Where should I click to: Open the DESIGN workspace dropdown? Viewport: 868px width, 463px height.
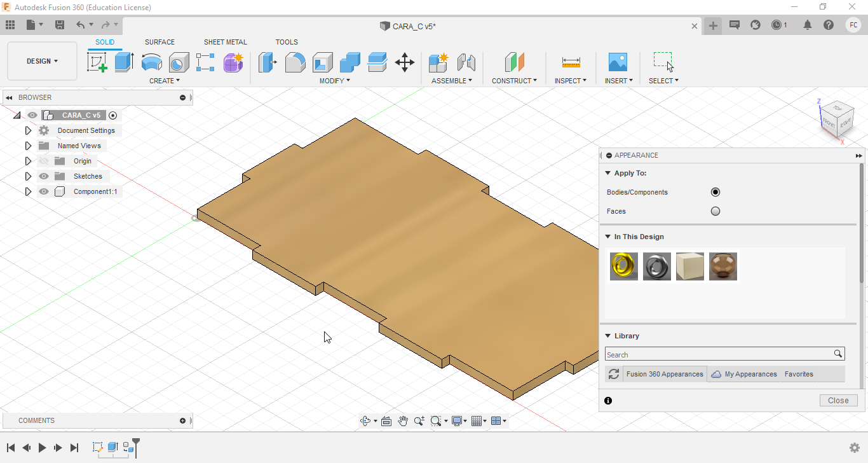(42, 61)
